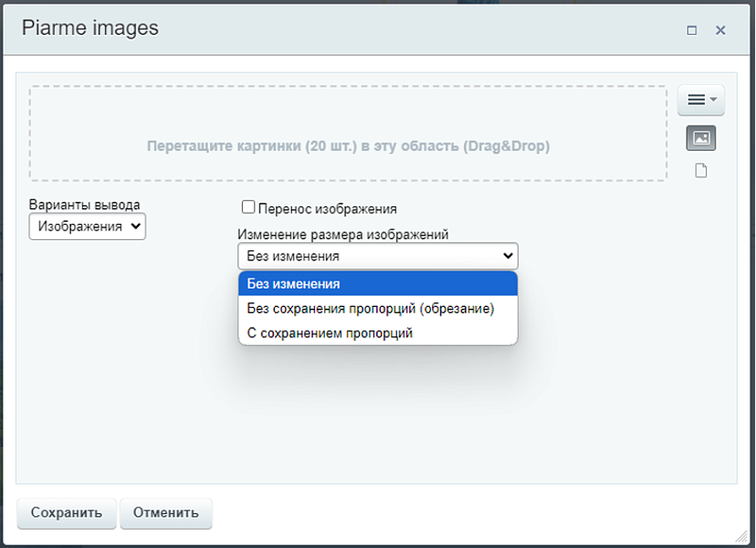This screenshot has height=548, width=756.
Task: Maximize the Piarme images dialog
Action: 692,30
